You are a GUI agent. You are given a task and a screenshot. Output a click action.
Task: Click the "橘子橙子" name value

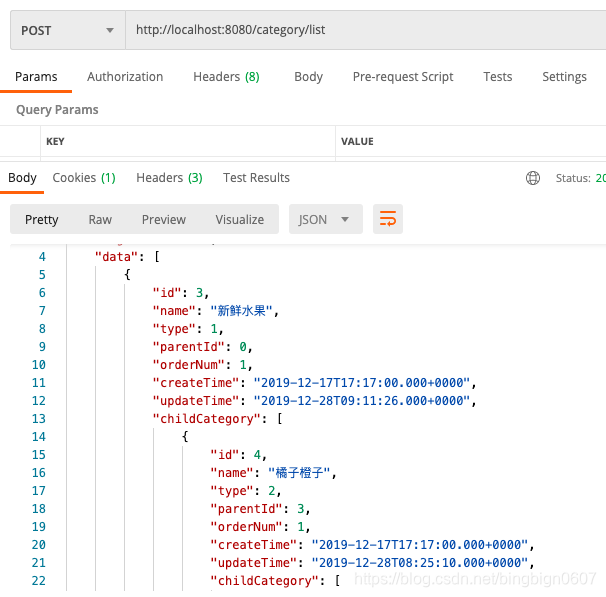[x=299, y=473]
